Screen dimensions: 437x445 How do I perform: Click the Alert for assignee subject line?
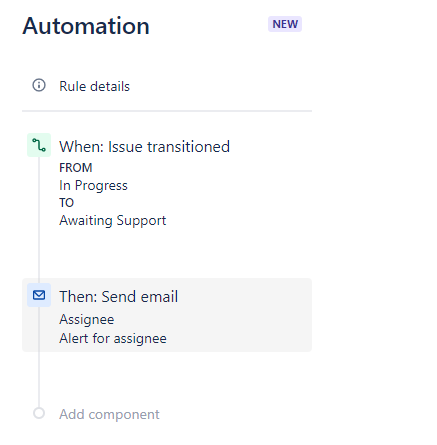(113, 338)
